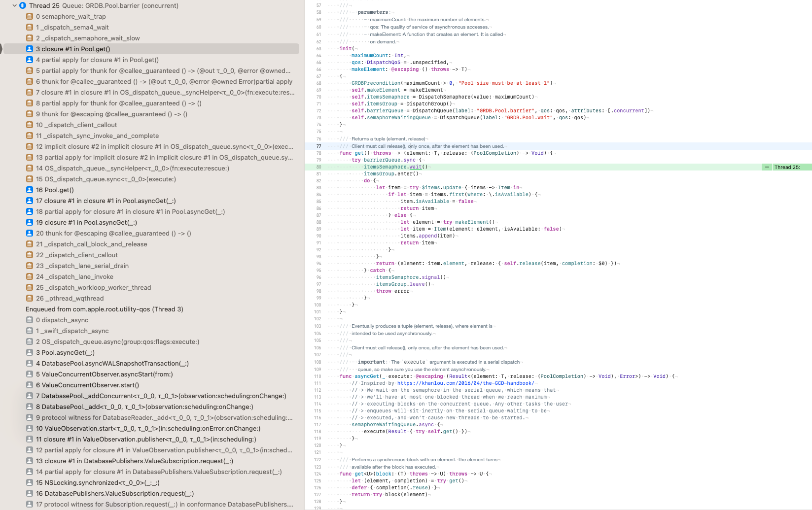Viewport: 812px width, 510px height.
Task: Click the library icon beside _pthread_wqthread frame
Action: point(30,298)
